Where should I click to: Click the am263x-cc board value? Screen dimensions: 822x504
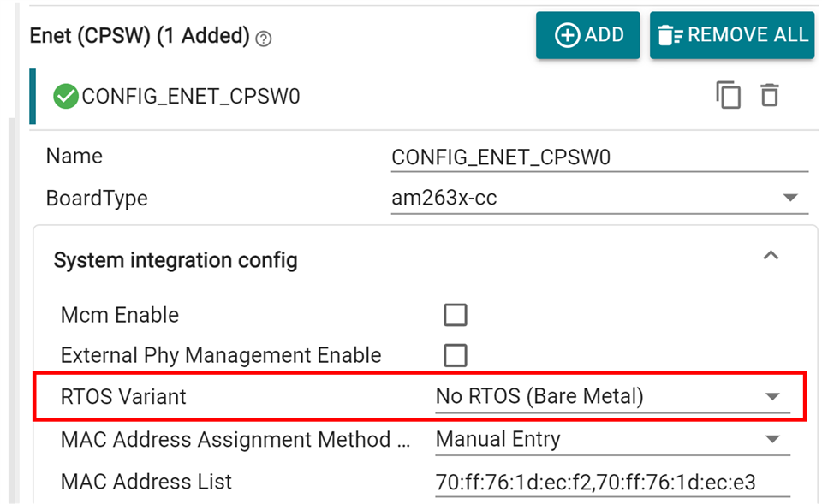coord(444,198)
